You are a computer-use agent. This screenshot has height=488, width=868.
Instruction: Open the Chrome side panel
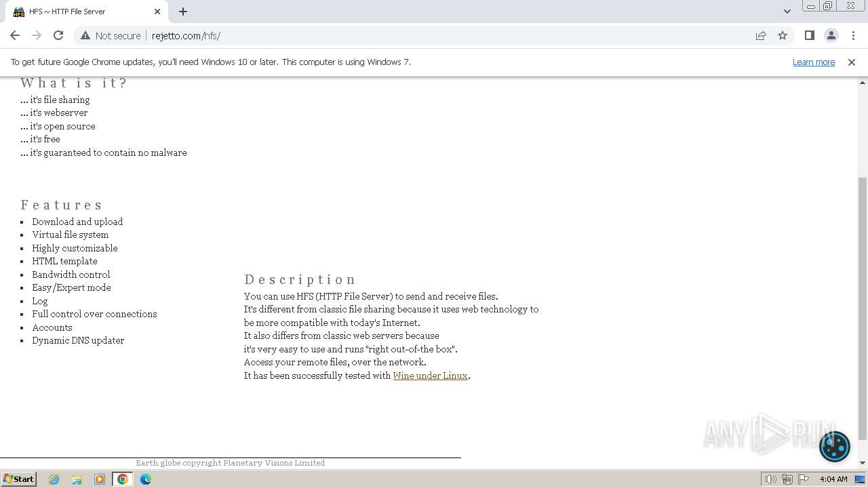coord(809,35)
